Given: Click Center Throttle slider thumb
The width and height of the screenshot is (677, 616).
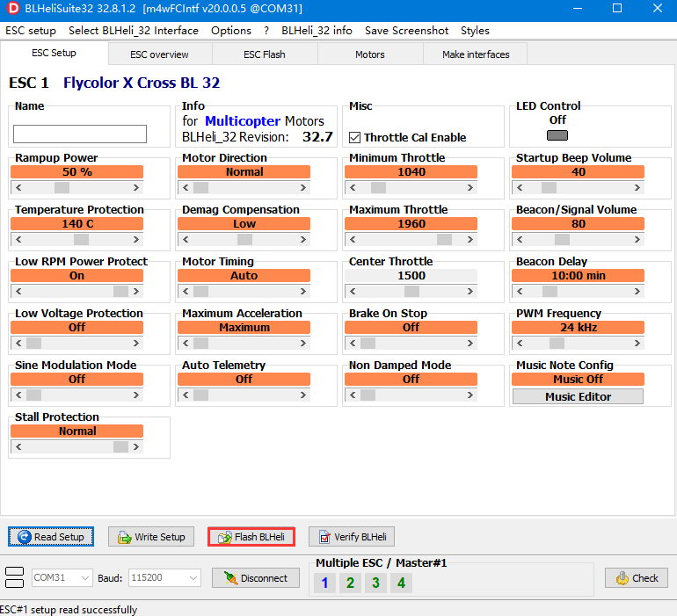Looking at the screenshot, I should 411,292.
